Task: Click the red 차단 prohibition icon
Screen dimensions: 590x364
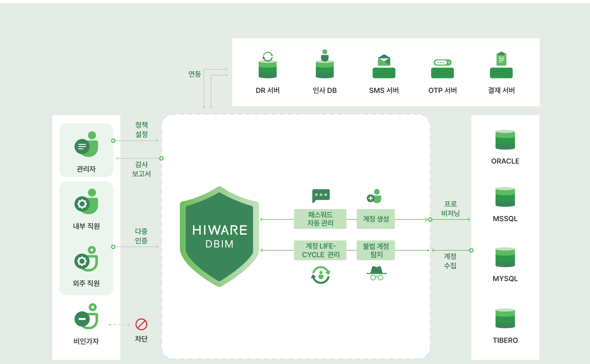Action: pos(141,324)
